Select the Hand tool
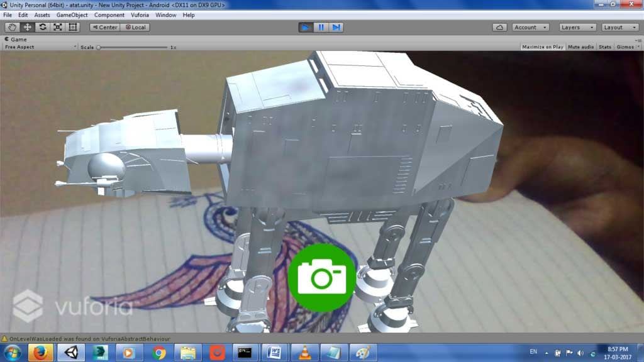The width and height of the screenshot is (644, 362). click(12, 27)
